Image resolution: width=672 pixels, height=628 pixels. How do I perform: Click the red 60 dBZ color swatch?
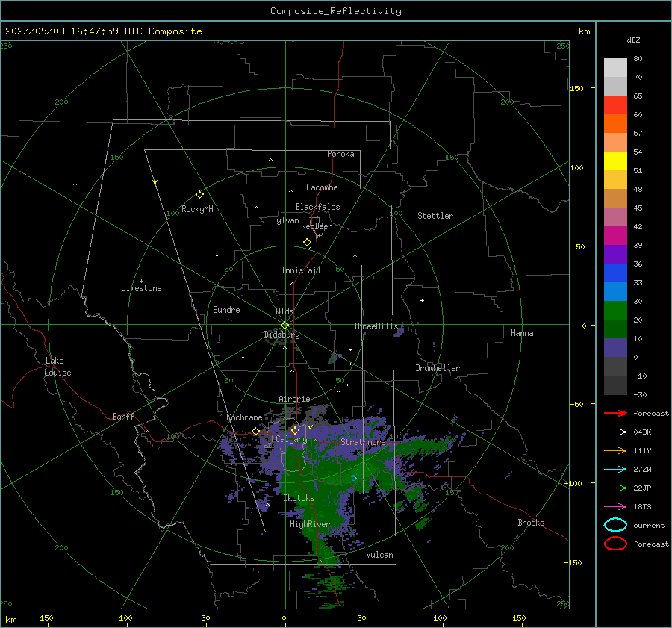click(x=615, y=105)
